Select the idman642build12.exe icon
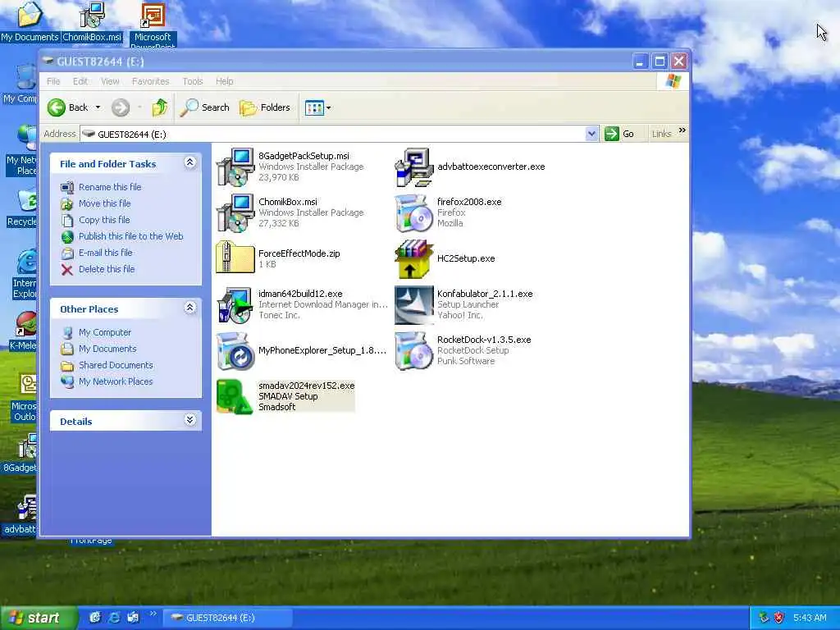Screen dimensions: 840x630 click(235, 305)
